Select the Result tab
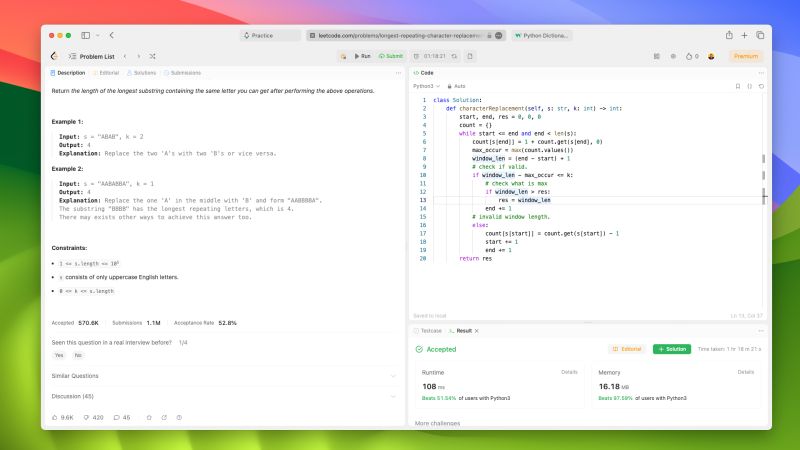800x450 pixels. point(461,331)
